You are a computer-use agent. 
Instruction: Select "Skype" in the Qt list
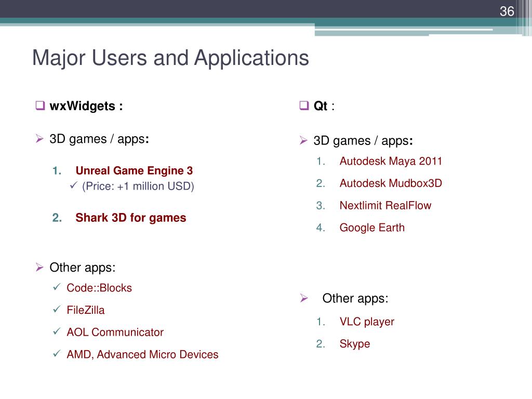coord(354,344)
